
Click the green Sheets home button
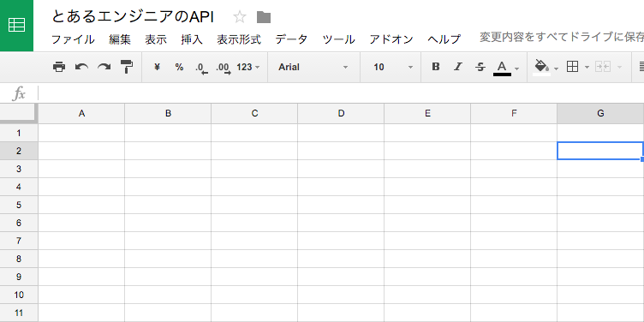(x=16, y=26)
